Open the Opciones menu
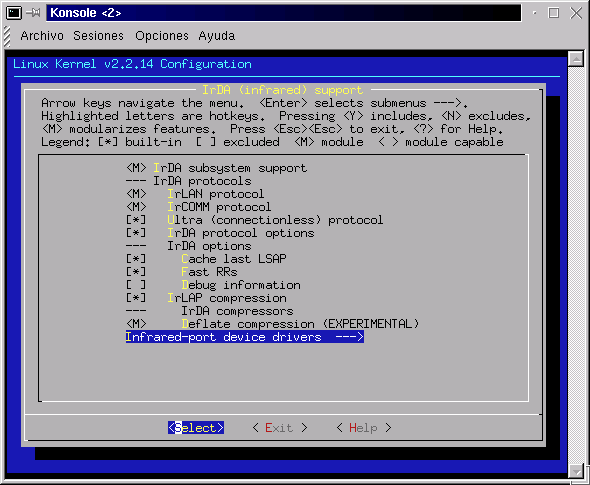The width and height of the screenshot is (590, 485). click(162, 36)
